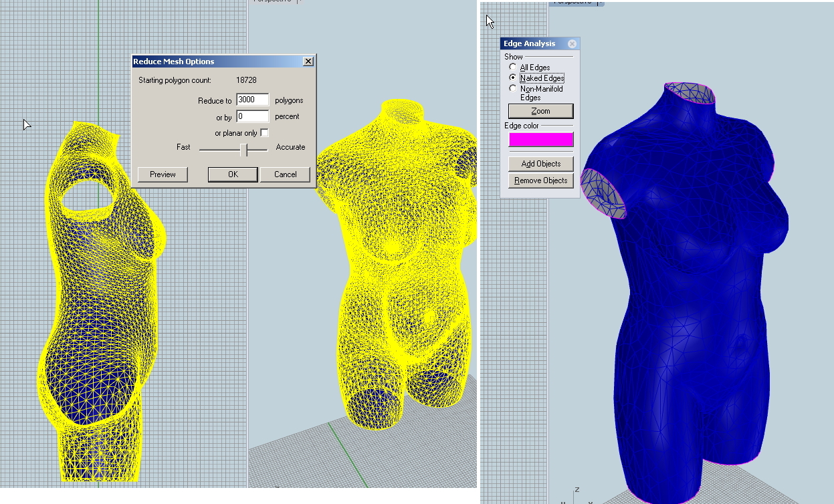This screenshot has height=504, width=834.
Task: Click the 'or by' percent field
Action: (253, 116)
